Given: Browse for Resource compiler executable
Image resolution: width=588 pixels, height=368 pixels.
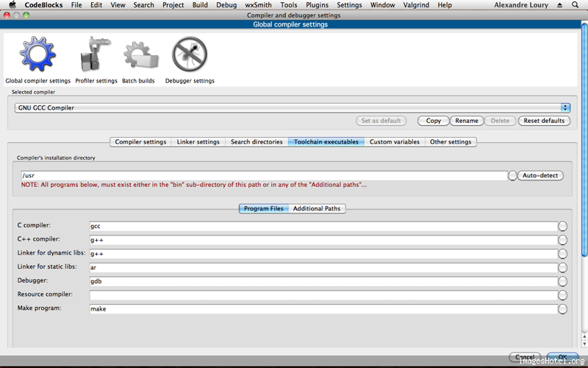Looking at the screenshot, I should 562,295.
